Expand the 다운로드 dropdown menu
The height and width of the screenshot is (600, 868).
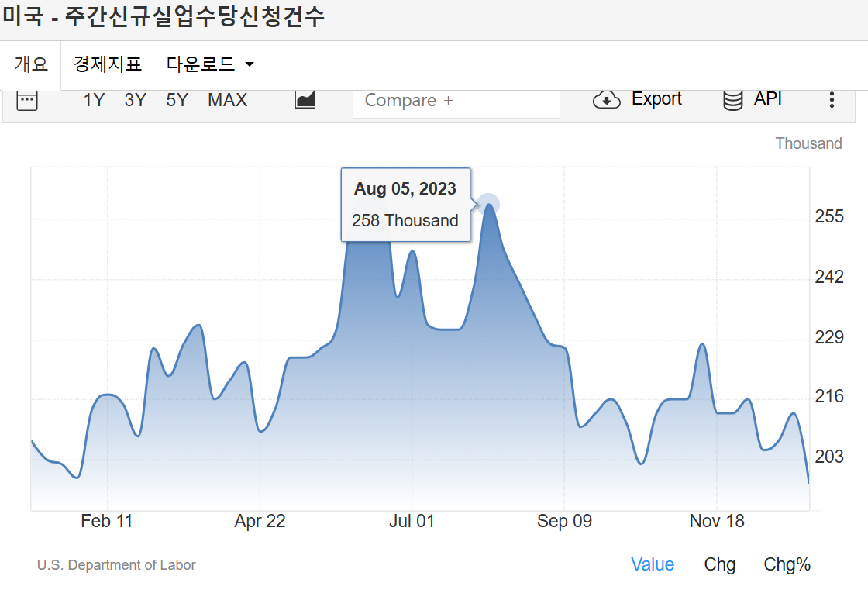click(x=210, y=64)
